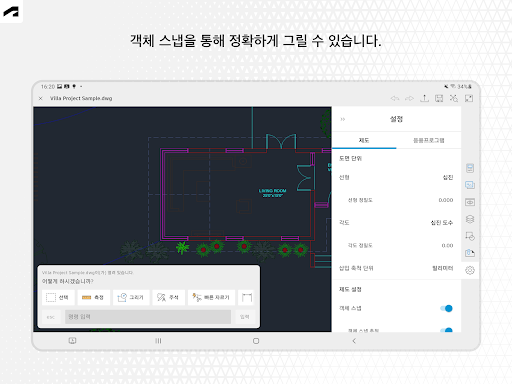Choose the 측정 measure tool button
512x384 pixels.
(x=94, y=297)
